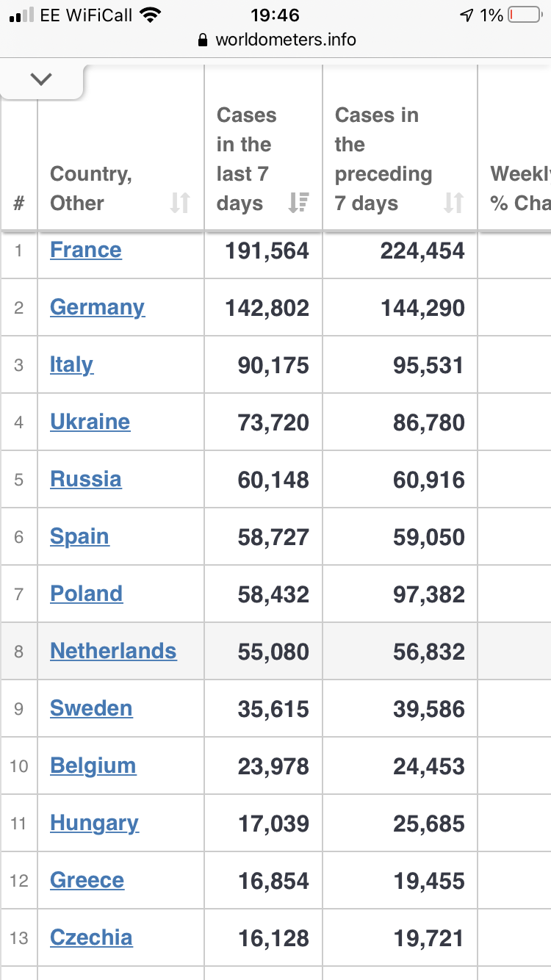Tap the location arrow status icon
Viewport: 551px width, 980px height.
point(466,15)
